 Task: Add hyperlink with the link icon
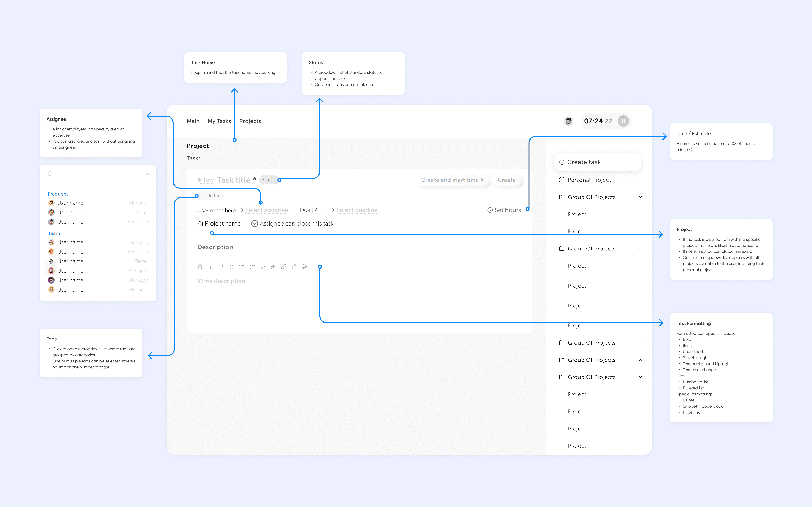tap(284, 267)
